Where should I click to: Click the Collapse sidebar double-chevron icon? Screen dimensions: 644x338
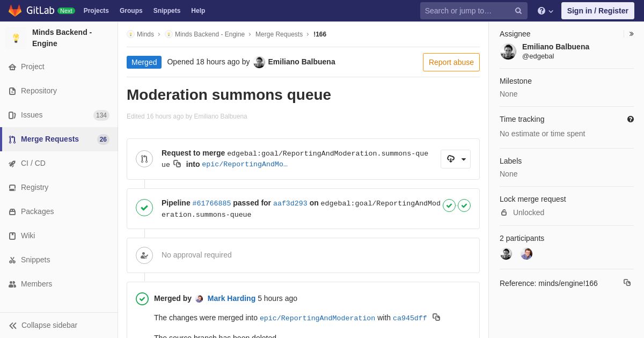[x=13, y=326]
